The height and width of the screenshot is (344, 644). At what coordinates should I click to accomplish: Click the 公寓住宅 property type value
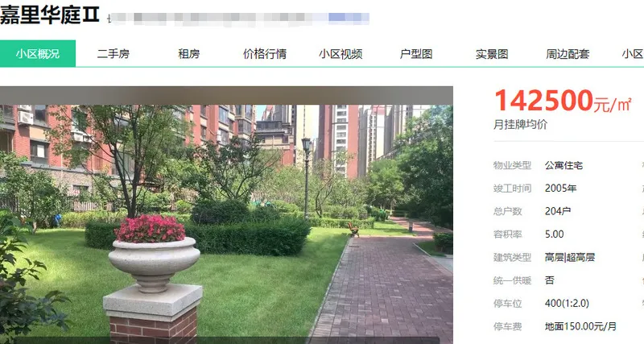click(563, 166)
